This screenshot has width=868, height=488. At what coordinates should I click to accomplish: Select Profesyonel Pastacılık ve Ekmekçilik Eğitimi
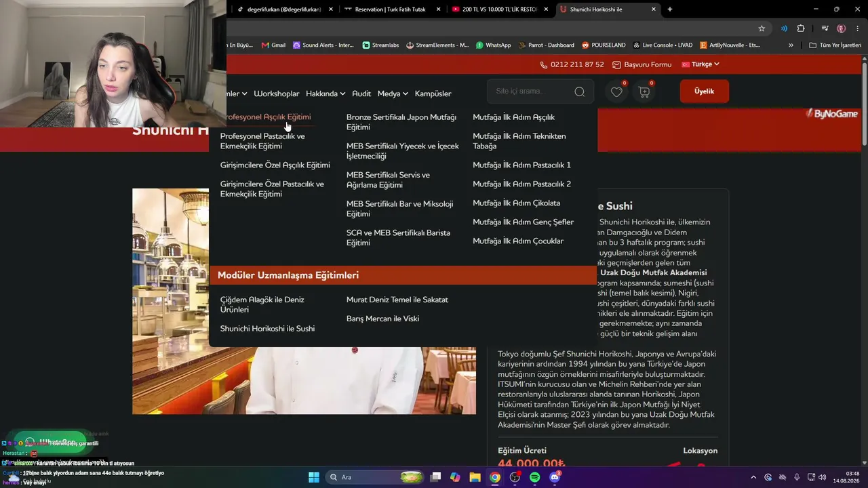coord(262,141)
